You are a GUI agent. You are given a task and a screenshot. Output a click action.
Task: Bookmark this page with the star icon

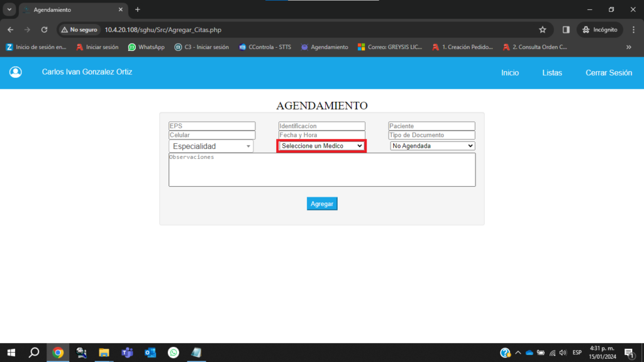542,30
